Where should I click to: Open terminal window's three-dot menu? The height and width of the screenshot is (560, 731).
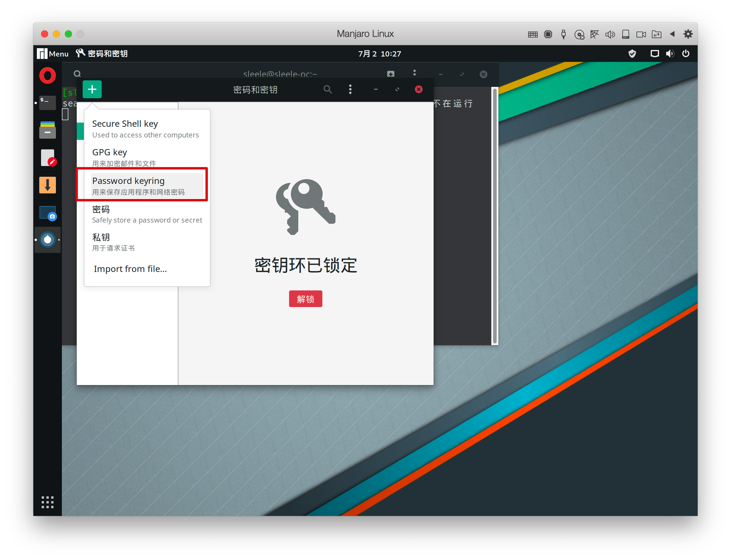(414, 73)
